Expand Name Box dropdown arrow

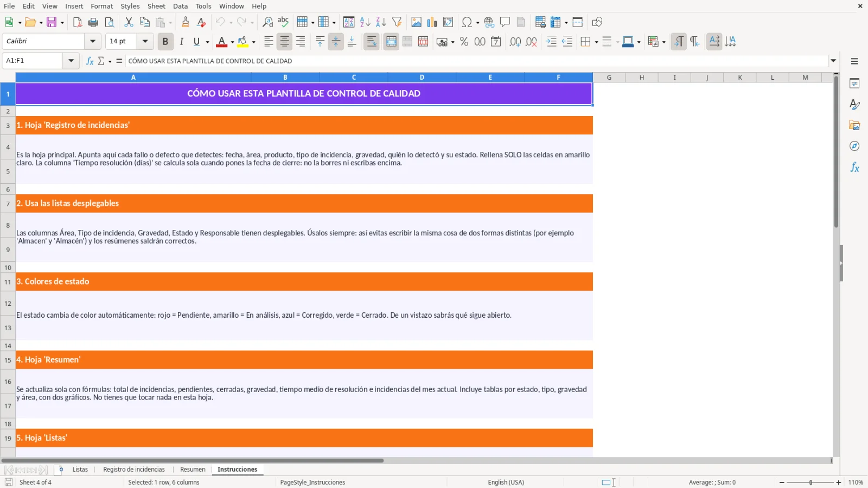click(71, 61)
